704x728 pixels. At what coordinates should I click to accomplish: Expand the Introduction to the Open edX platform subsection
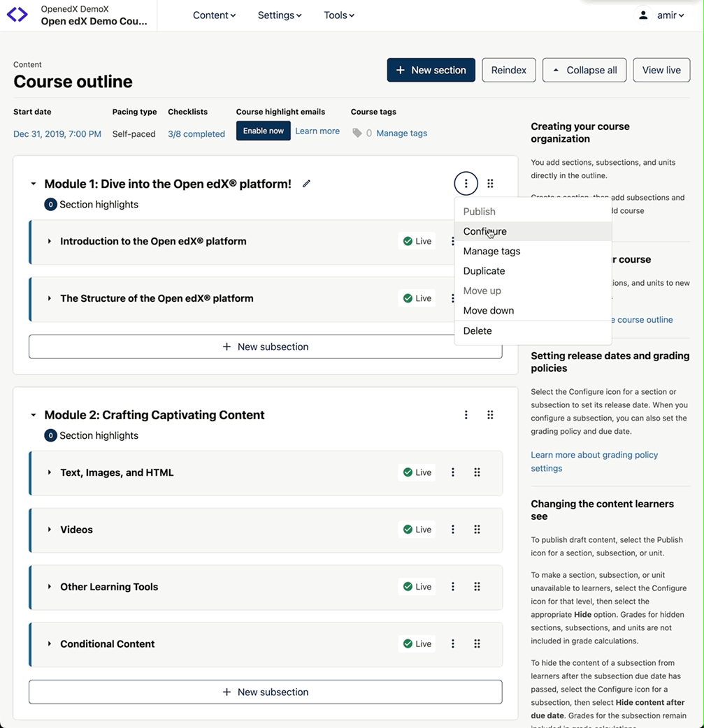[x=50, y=241]
